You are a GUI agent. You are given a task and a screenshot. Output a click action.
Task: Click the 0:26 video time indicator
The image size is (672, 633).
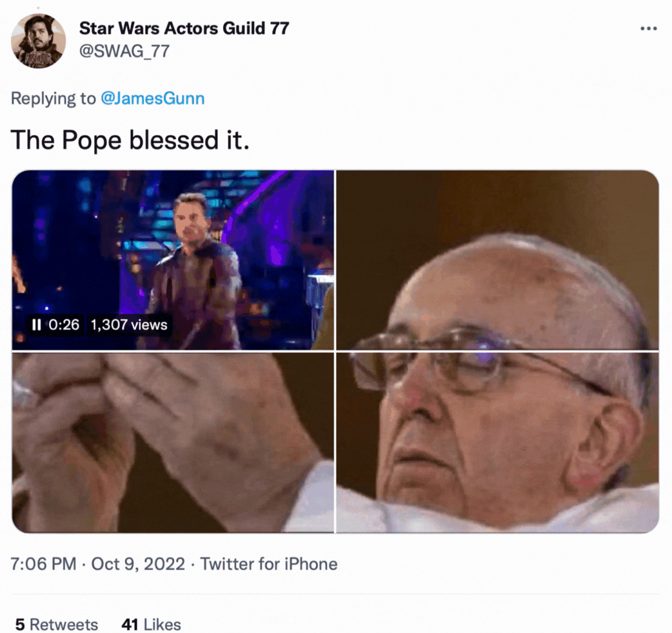(x=64, y=325)
